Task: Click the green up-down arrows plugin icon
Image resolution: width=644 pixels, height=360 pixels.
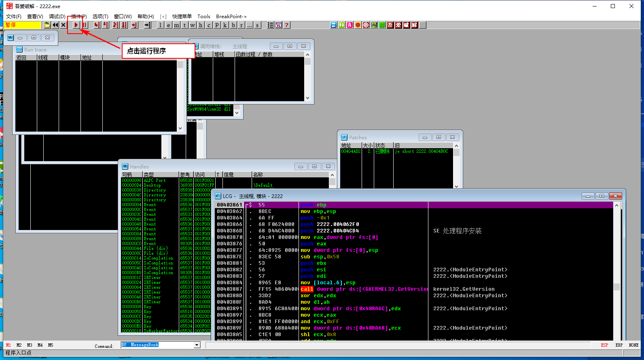Action: pos(342,25)
